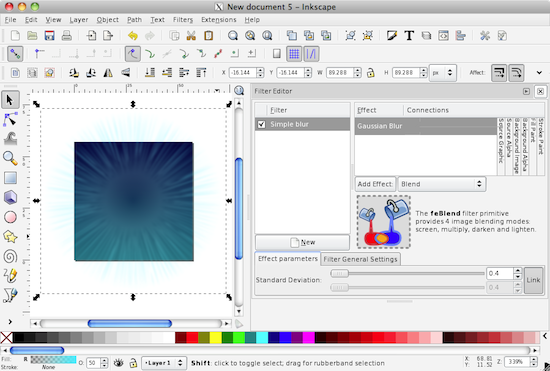Click the Link deviation button
The width and height of the screenshot is (550, 371).
(533, 280)
